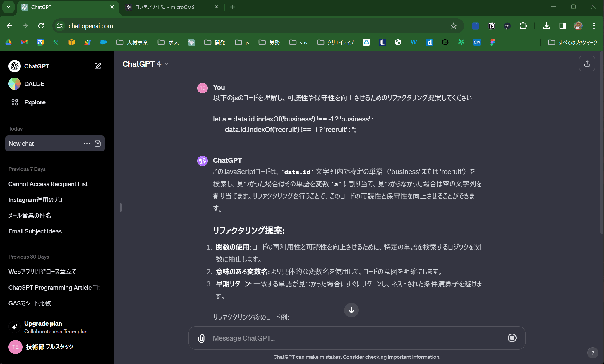Open the Instagram運用のプロ chat

(35, 200)
